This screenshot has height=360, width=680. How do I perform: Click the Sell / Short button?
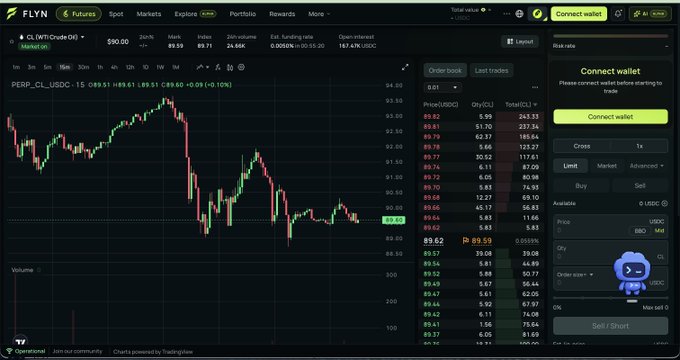[611, 326]
